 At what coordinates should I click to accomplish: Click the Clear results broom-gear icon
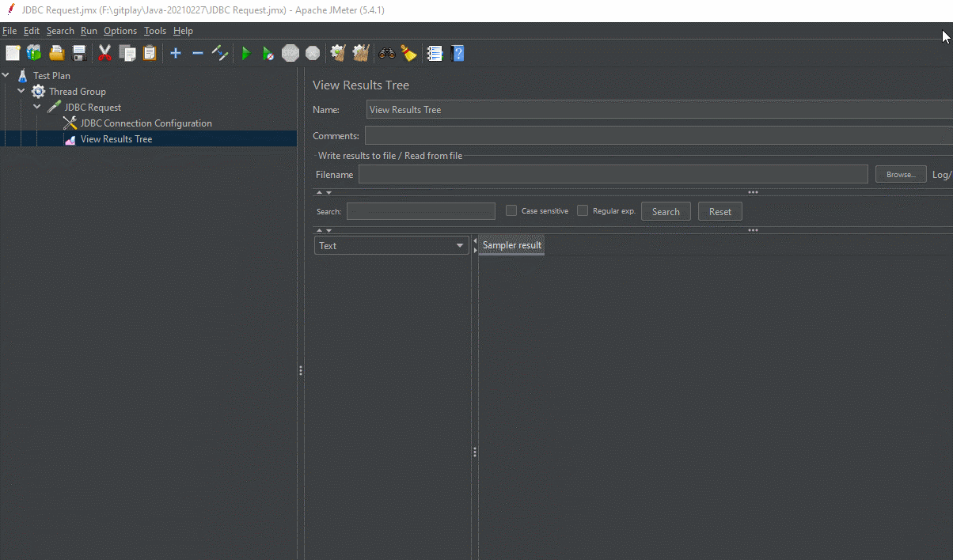coord(338,53)
